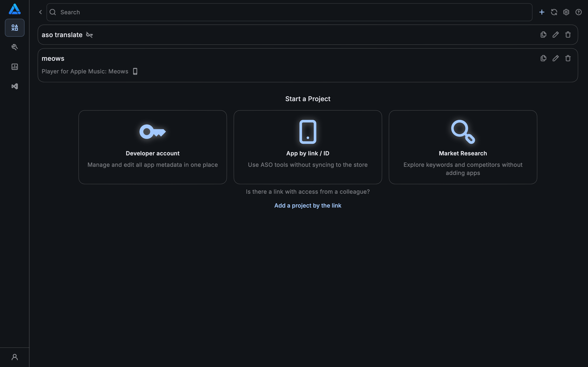This screenshot has height=367, width=588.
Task: Click Add a project by the link
Action: pyautogui.click(x=308, y=206)
